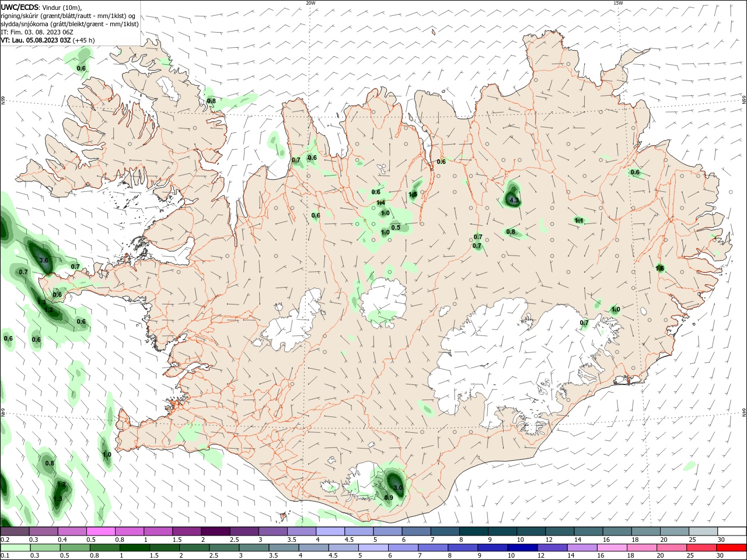The image size is (747, 560).
Task: Click the 3.0 precipitation value near the south coast
Action: (398, 488)
